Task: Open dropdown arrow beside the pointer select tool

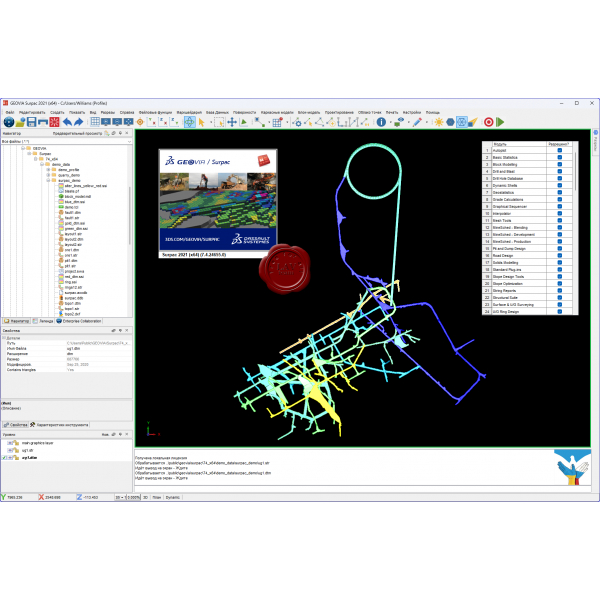Action: (211, 122)
